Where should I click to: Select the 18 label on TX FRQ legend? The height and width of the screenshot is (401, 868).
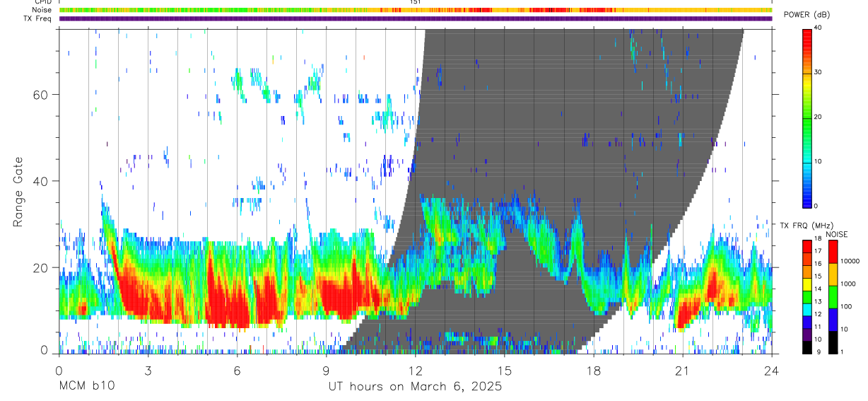tap(818, 238)
